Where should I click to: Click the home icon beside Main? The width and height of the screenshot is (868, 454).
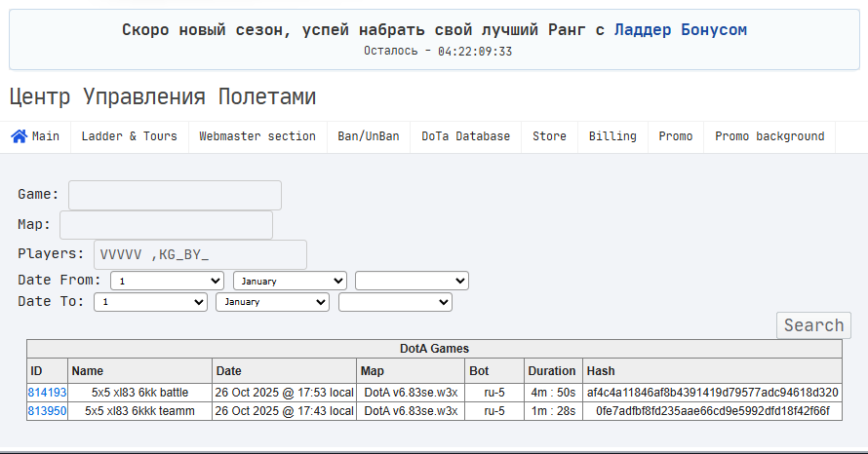(19, 136)
